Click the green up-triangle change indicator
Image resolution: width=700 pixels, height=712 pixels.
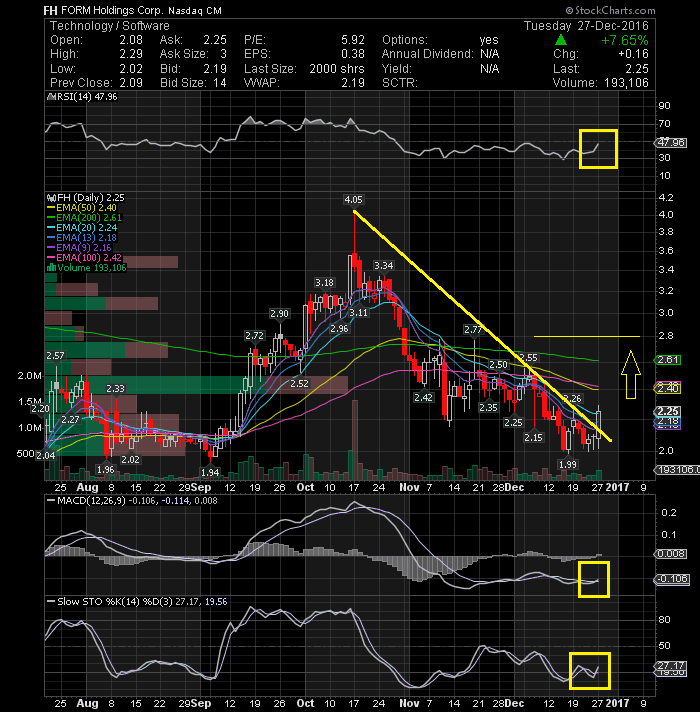(x=561, y=40)
